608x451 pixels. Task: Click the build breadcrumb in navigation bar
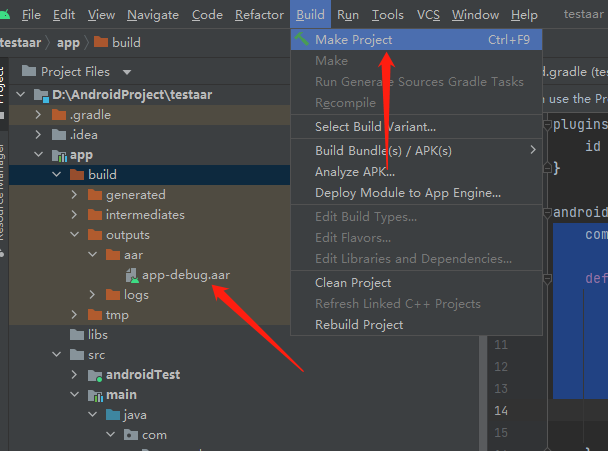point(126,43)
